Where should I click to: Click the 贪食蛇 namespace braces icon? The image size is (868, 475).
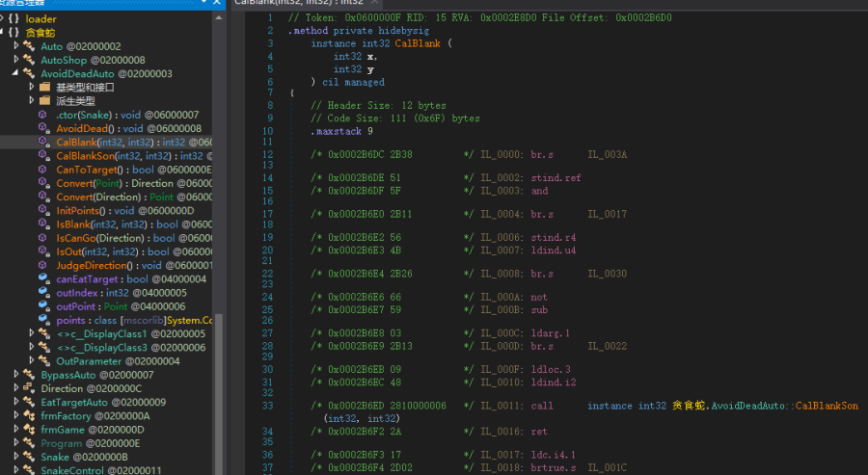[14, 32]
